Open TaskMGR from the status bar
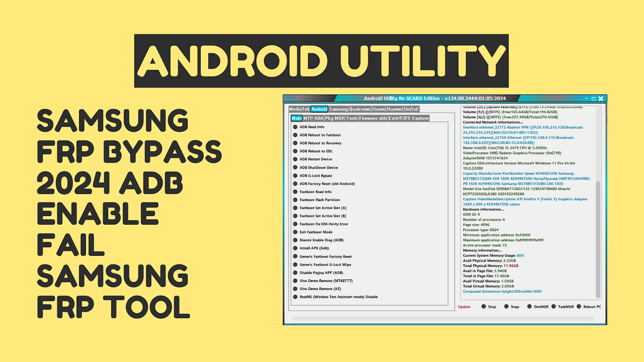 (x=565, y=306)
